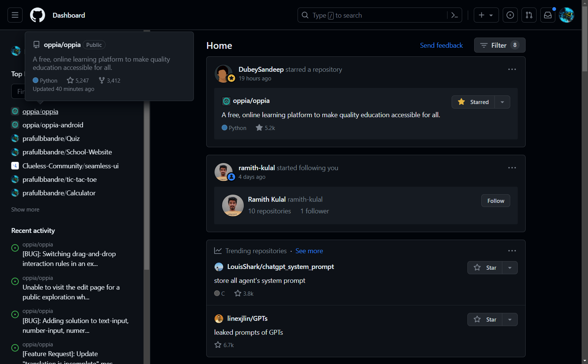Open oppia/oppia-android repository
588x364 pixels.
coord(53,125)
